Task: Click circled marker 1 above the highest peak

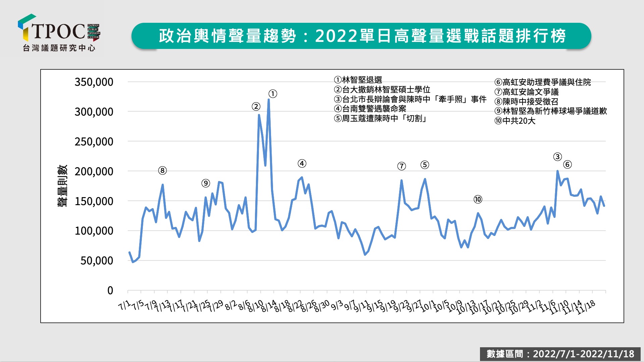Action: click(273, 94)
